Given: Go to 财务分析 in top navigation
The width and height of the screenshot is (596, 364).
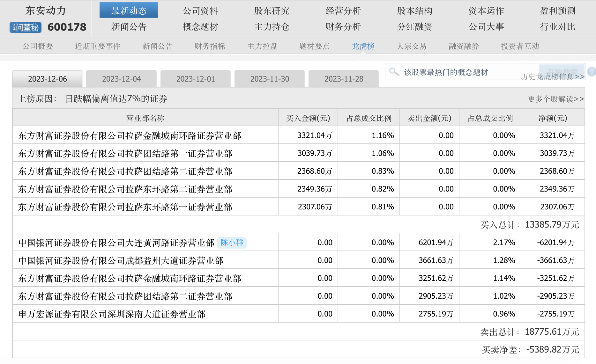Looking at the screenshot, I should click(343, 27).
